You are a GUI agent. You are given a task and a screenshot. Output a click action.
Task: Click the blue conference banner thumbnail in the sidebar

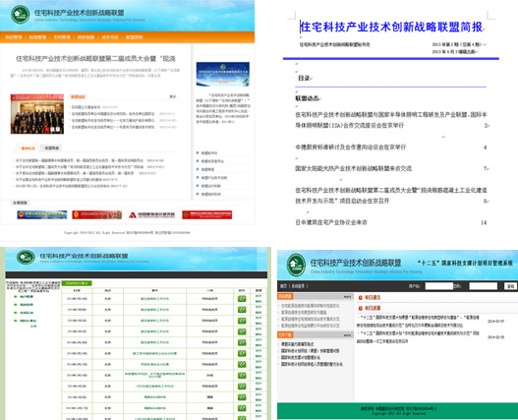223,74
